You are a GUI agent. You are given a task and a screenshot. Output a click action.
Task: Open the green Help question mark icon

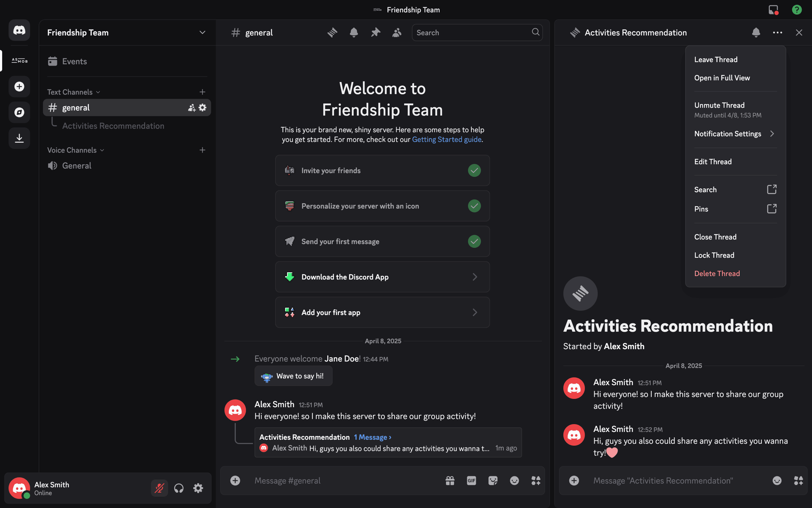797,10
